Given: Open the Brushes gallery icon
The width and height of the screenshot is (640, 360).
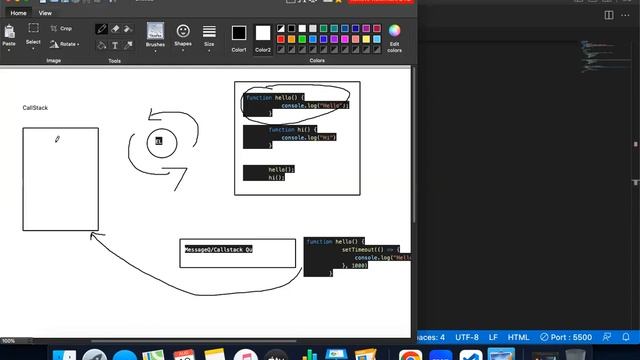Looking at the screenshot, I should coord(155,31).
